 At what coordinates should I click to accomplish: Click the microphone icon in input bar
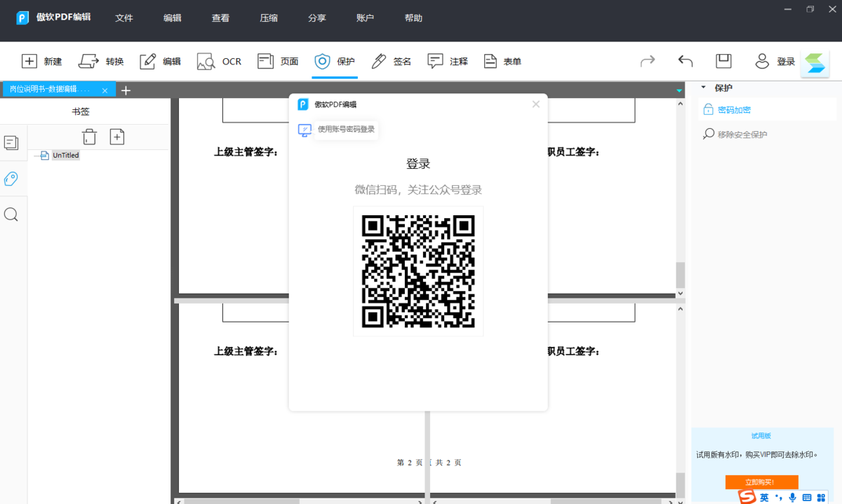792,498
